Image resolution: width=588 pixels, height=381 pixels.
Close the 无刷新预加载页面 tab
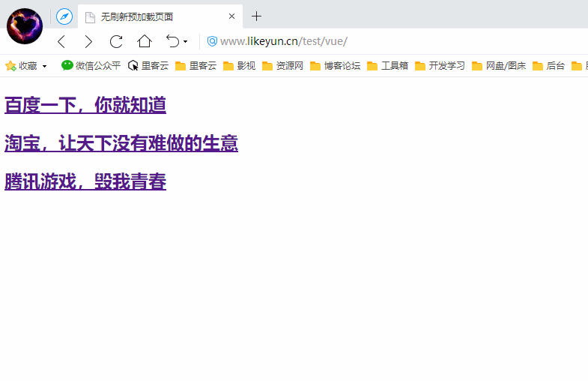(232, 16)
